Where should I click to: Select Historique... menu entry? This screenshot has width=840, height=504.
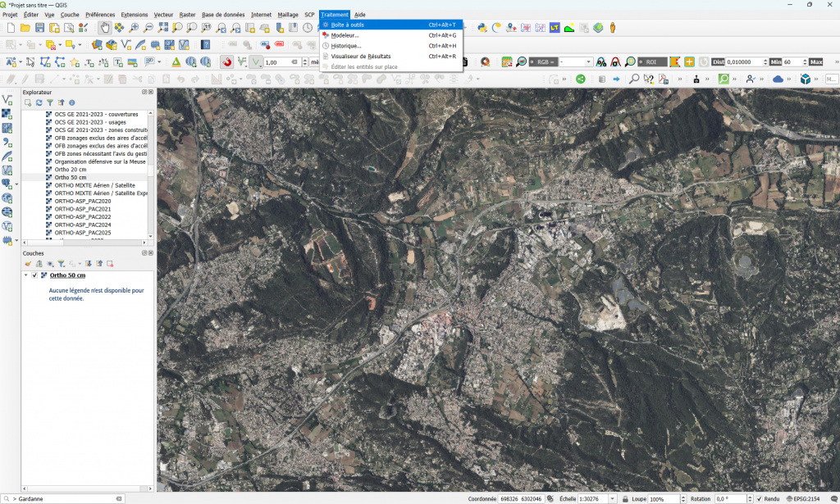click(x=346, y=46)
